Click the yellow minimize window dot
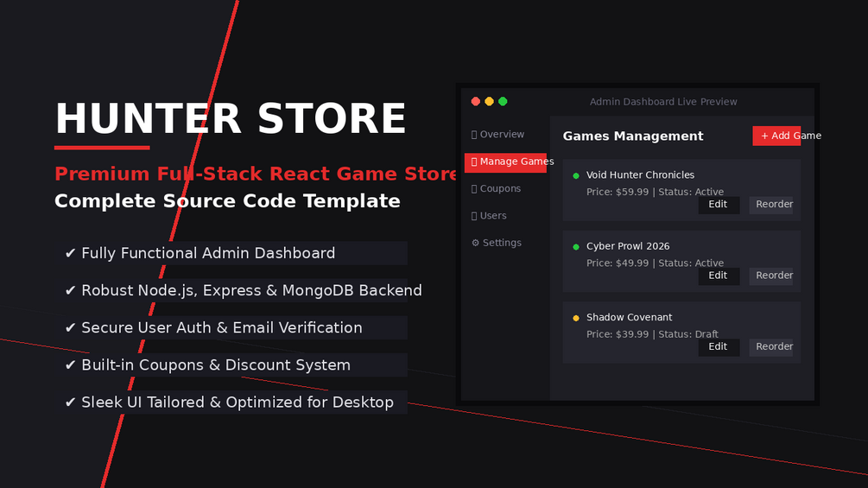868x488 pixels. point(490,101)
